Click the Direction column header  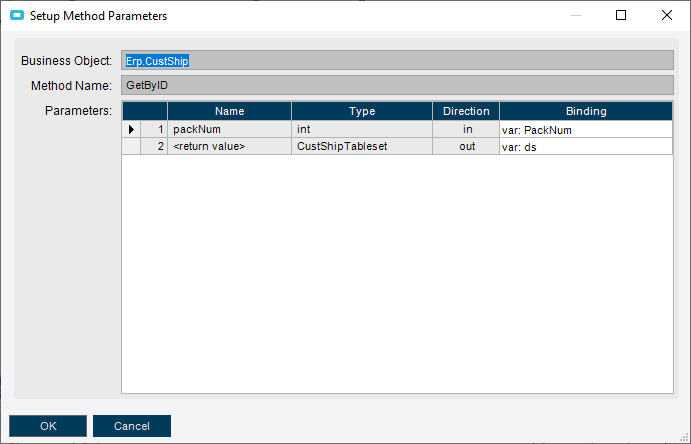466,111
